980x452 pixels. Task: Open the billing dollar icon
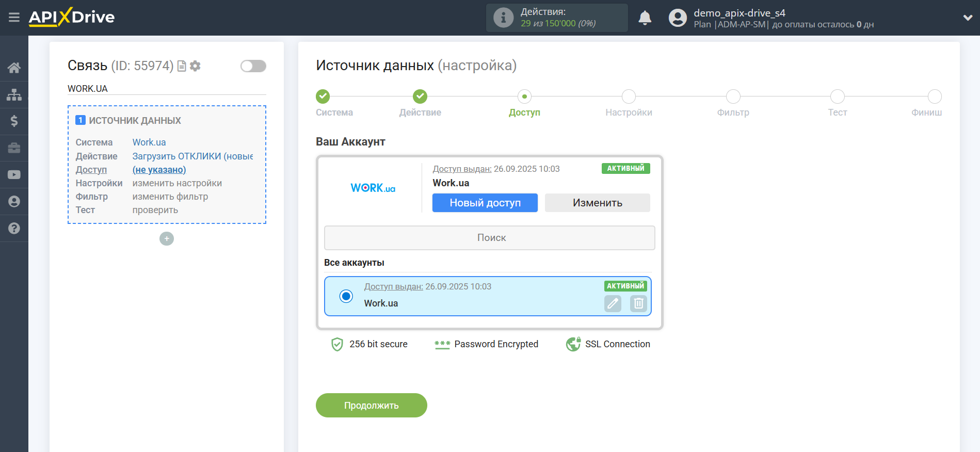[14, 121]
